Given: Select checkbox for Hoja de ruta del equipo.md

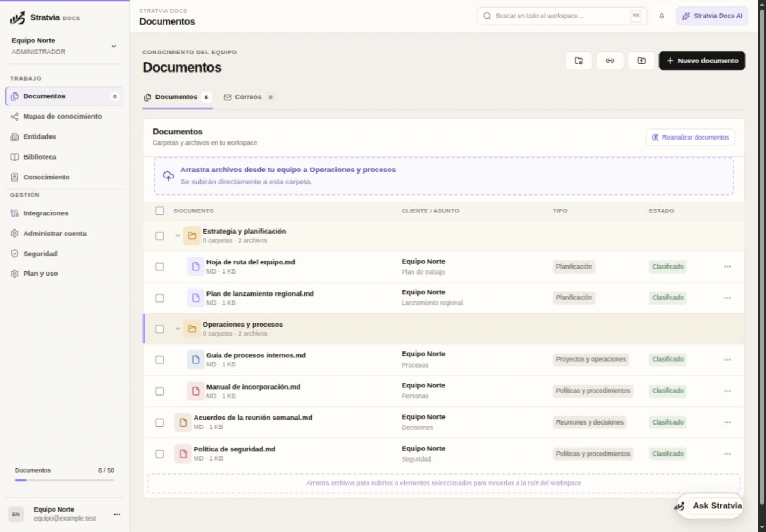Looking at the screenshot, I should 160,267.
